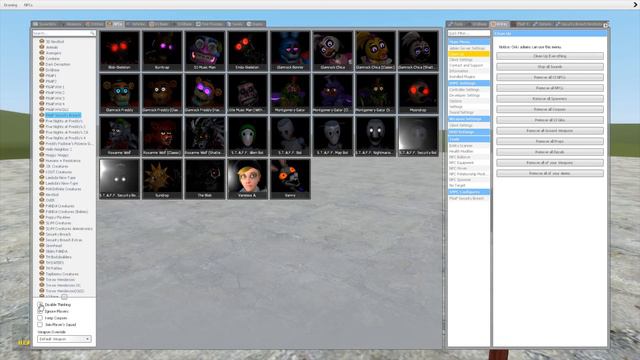
Task: Click Clean Up Everything button
Action: pos(550,56)
